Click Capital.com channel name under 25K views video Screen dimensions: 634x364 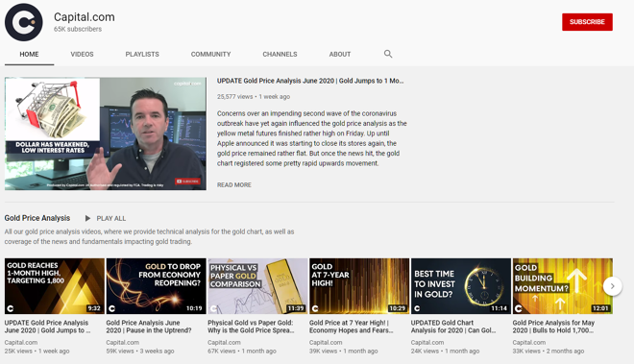[x=21, y=342]
